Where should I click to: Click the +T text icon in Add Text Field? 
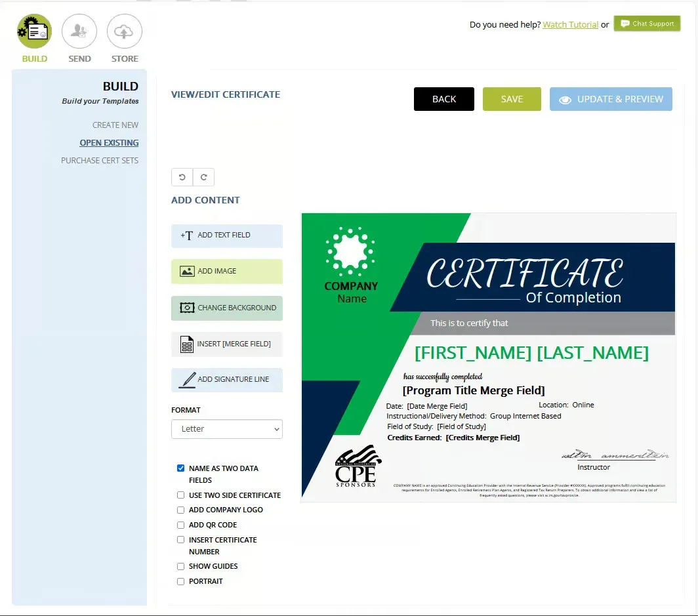pyautogui.click(x=186, y=236)
